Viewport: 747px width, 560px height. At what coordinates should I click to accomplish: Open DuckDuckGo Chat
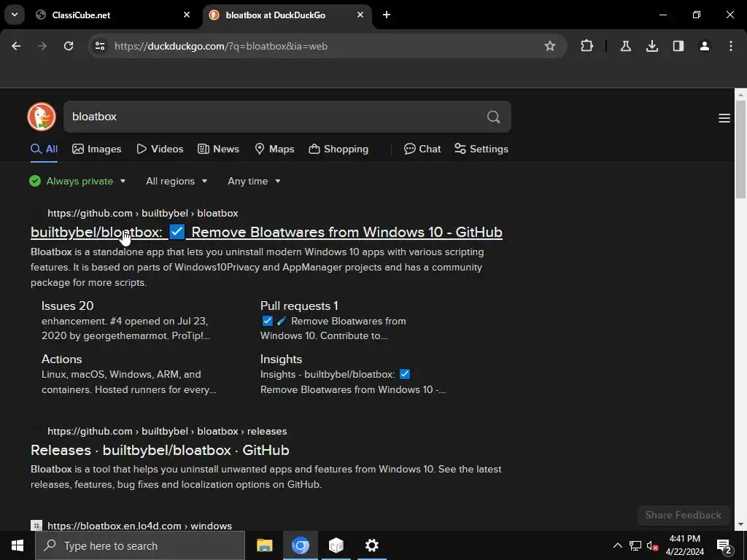422,149
